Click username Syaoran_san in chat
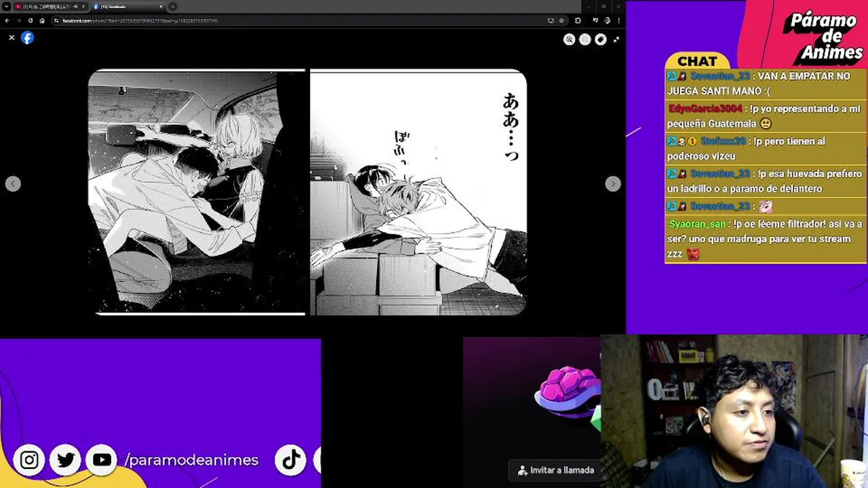Screen dimensions: 868x488 pos(697,224)
